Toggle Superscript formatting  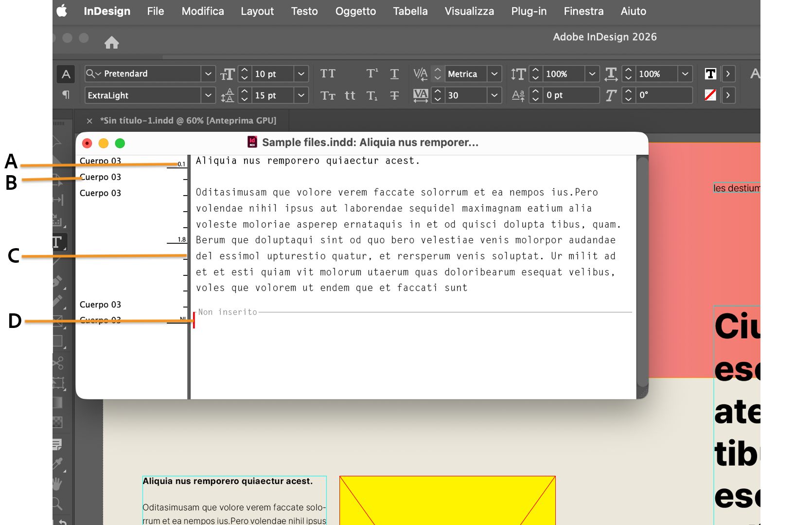(372, 73)
